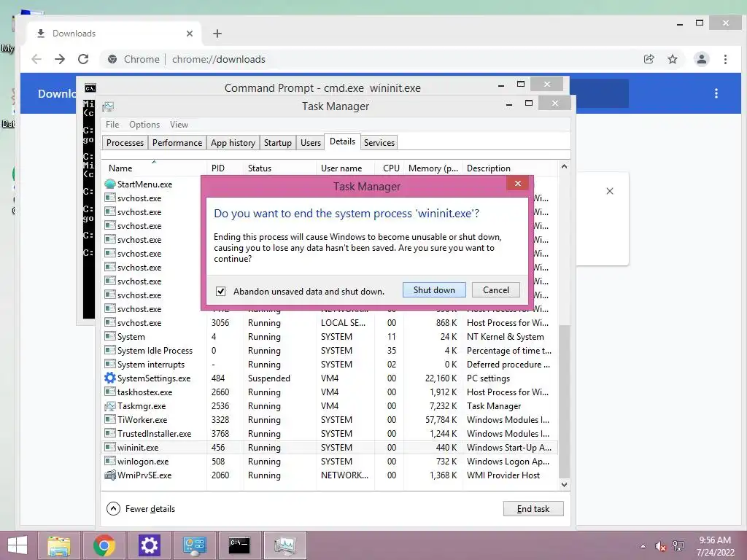
Task: Select the taskhostex.exe process
Action: coord(330,392)
